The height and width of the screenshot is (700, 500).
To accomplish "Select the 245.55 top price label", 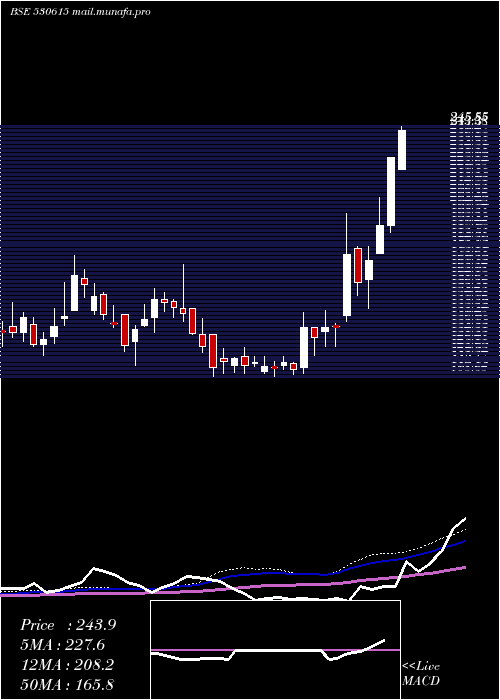I will [469, 117].
